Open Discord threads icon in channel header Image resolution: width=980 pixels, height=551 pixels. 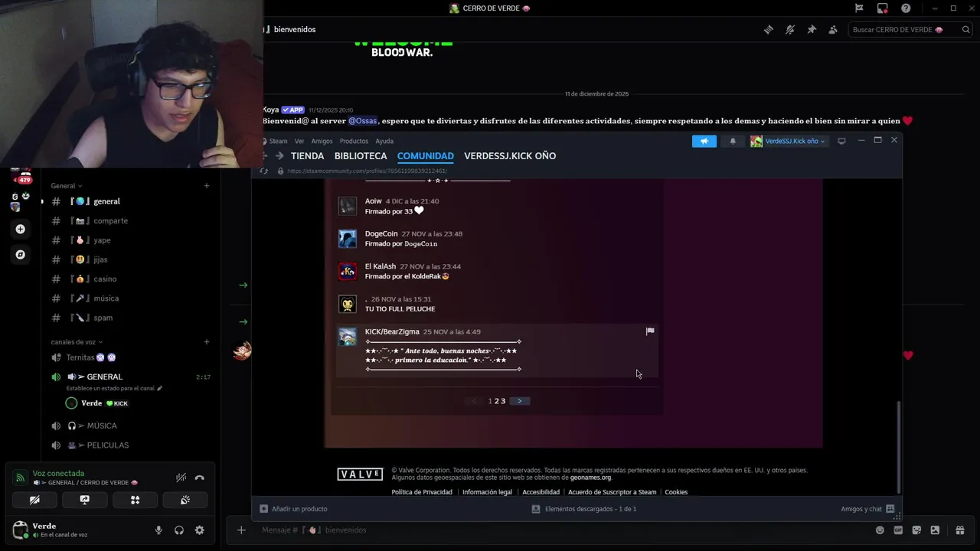[x=769, y=30]
